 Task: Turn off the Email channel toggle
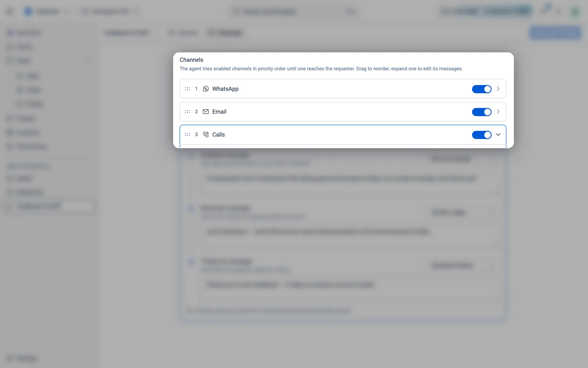click(482, 112)
